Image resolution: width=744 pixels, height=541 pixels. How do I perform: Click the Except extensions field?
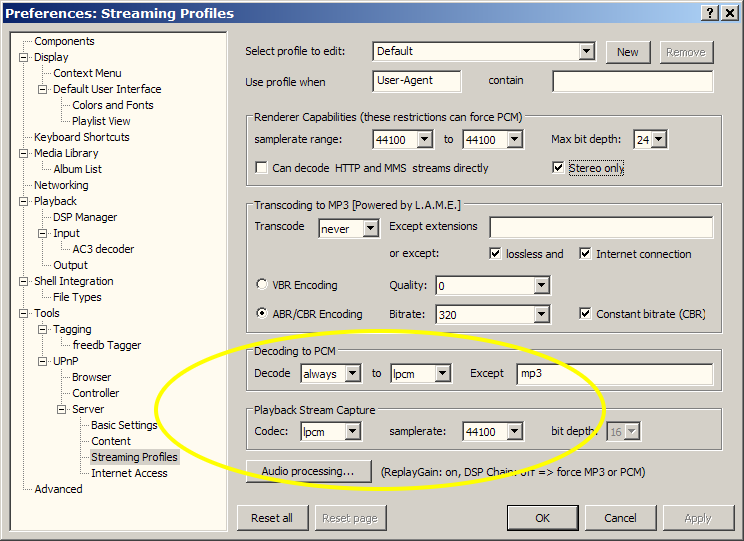click(601, 227)
